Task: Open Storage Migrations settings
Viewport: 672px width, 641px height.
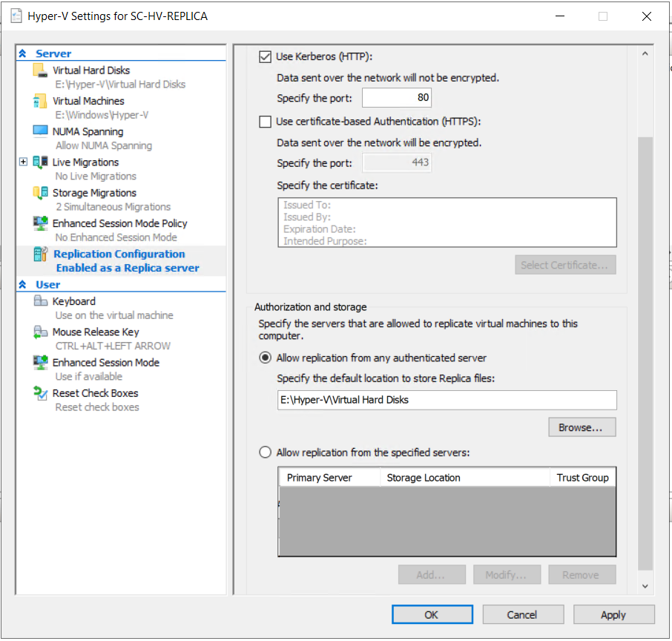Action: [x=94, y=193]
